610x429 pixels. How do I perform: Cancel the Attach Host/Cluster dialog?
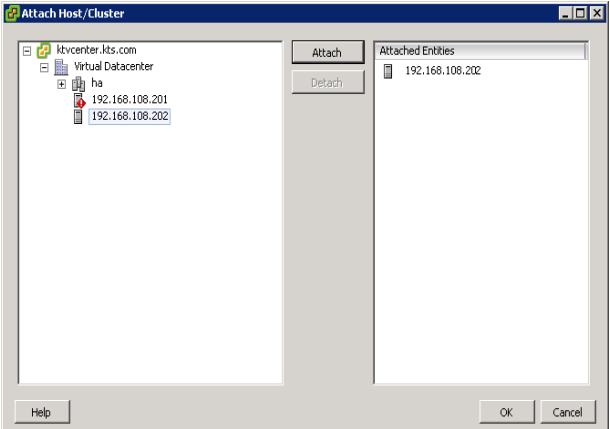tap(567, 411)
